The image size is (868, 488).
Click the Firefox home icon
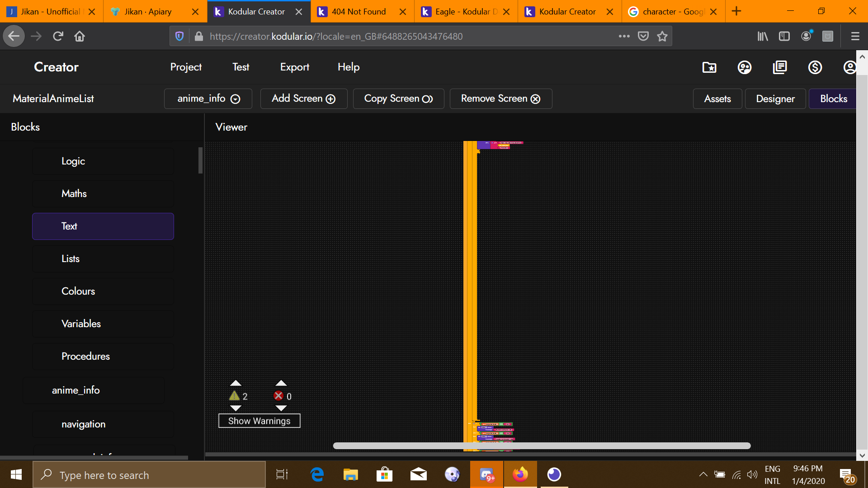tap(80, 36)
